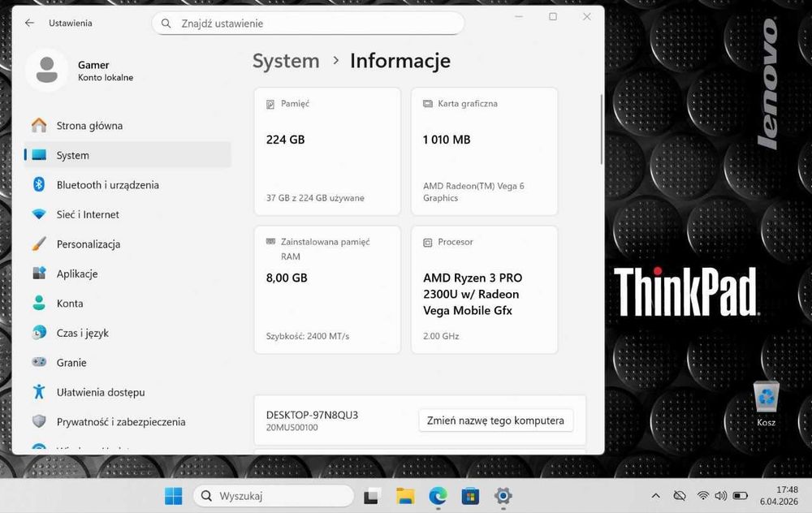
Task: Click the Aplikacje grid icon
Action: pos(39,273)
